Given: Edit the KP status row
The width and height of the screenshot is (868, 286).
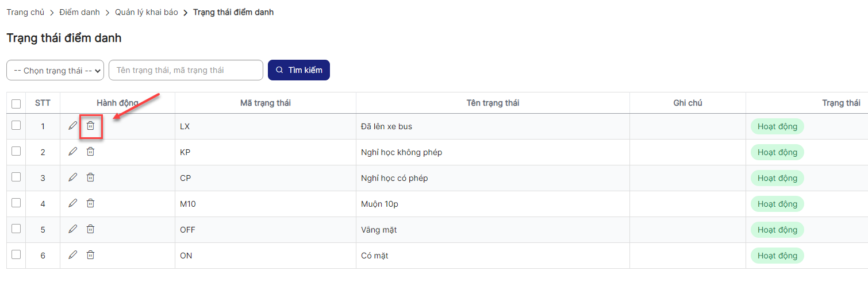Looking at the screenshot, I should point(72,152).
